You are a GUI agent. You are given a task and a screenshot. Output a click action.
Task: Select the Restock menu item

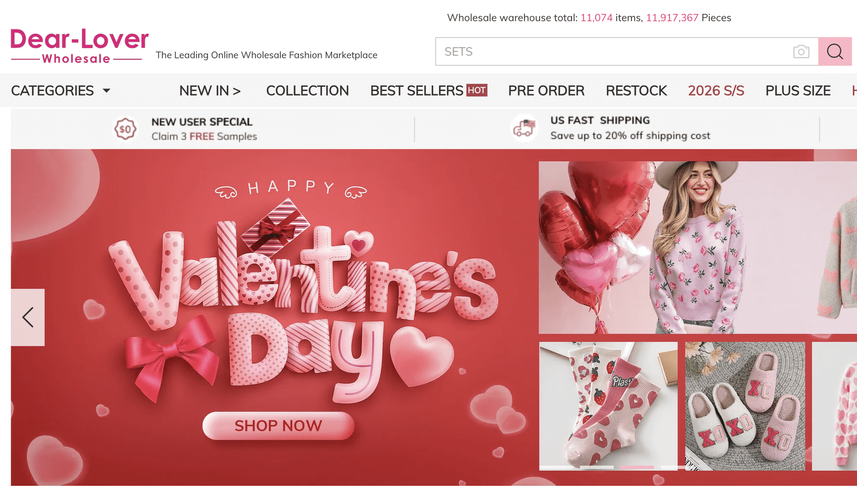[x=636, y=91]
